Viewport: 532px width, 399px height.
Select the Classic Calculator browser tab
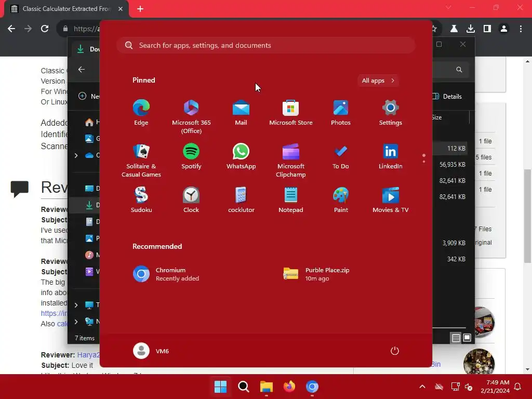[x=66, y=9]
